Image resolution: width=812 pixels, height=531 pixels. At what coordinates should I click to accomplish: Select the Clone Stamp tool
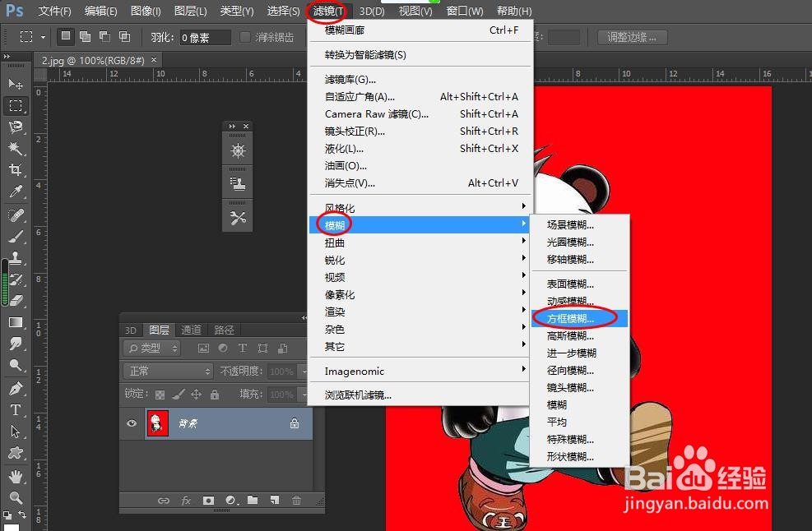click(16, 258)
